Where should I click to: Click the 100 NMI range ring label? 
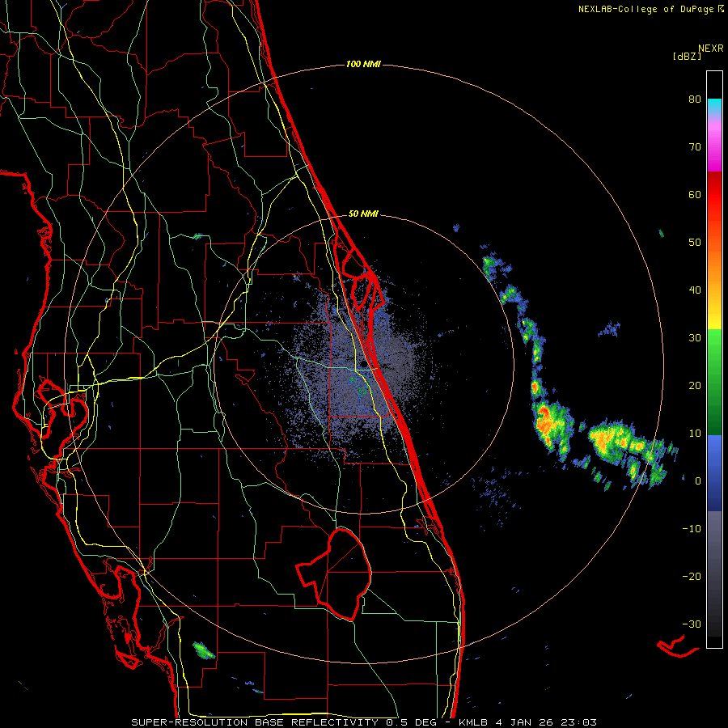click(363, 64)
